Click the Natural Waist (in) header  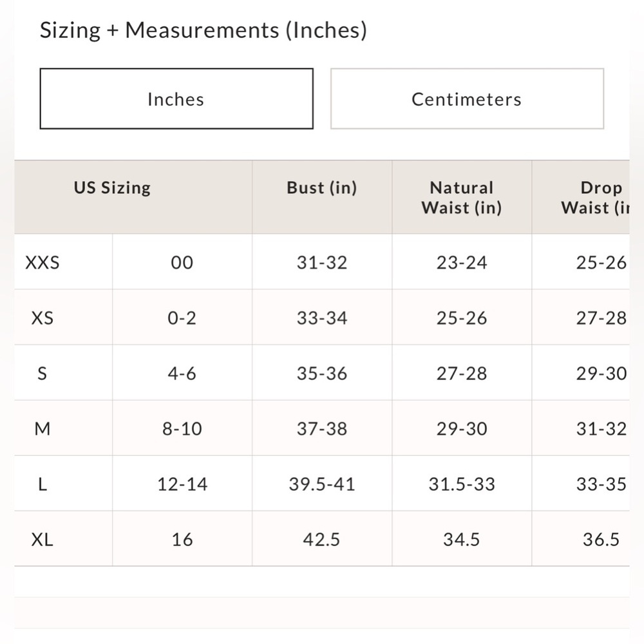coord(462,198)
